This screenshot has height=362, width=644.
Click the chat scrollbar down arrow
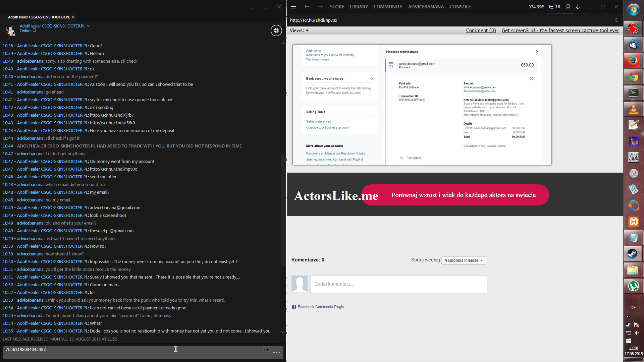click(283, 332)
